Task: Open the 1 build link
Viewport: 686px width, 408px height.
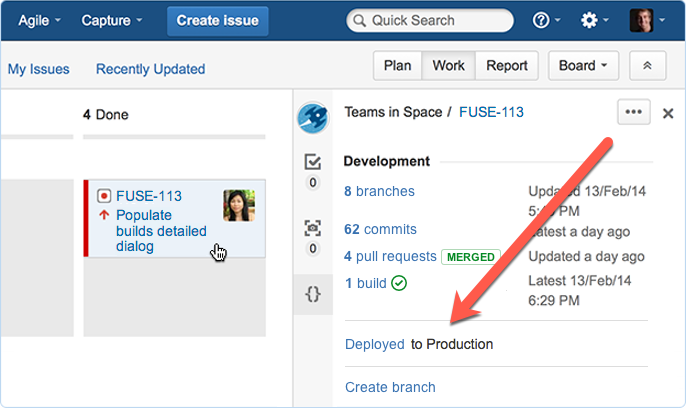Action: coord(366,283)
